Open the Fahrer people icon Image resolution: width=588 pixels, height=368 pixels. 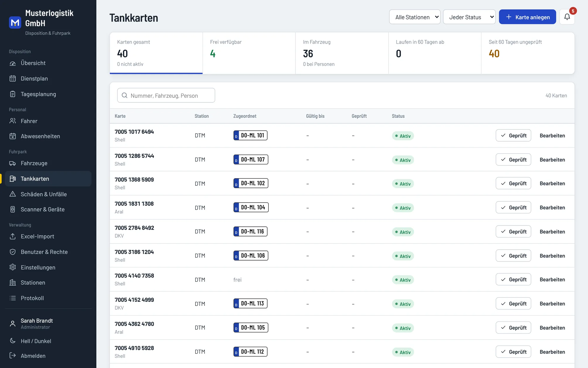tap(13, 121)
